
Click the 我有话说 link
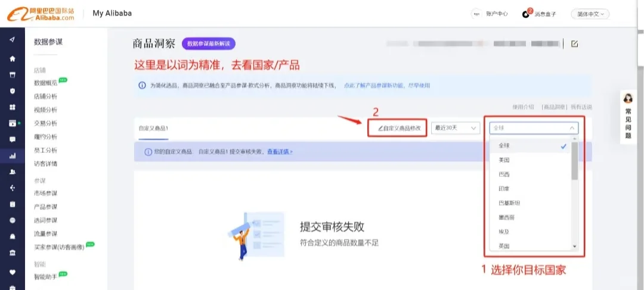pos(581,107)
